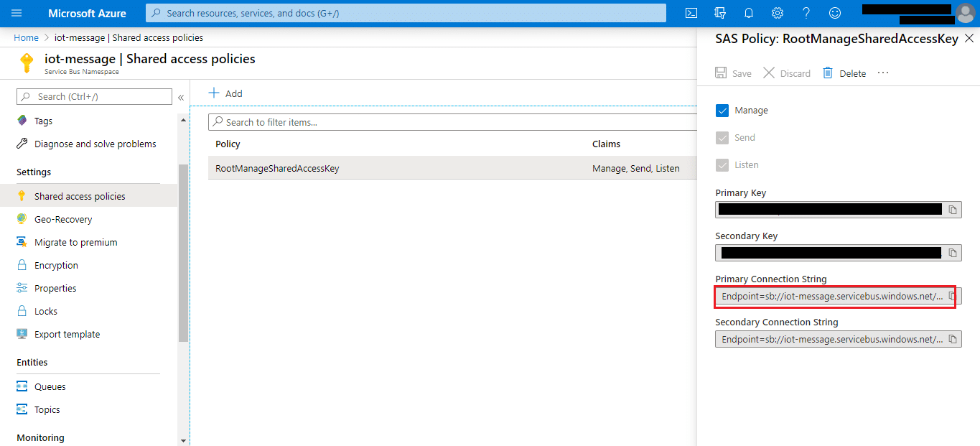Image resolution: width=980 pixels, height=446 pixels.
Task: Click the help question mark icon
Action: [806, 13]
